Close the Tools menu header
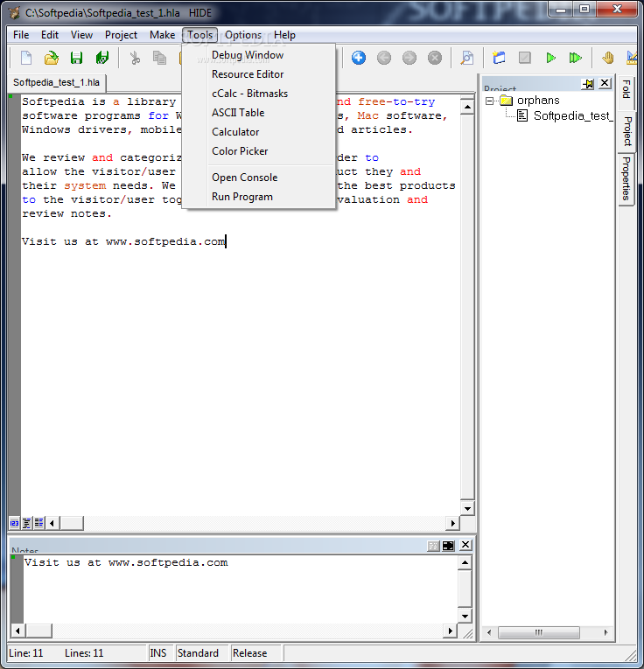Viewport: 644px width, 669px height. coord(199,35)
